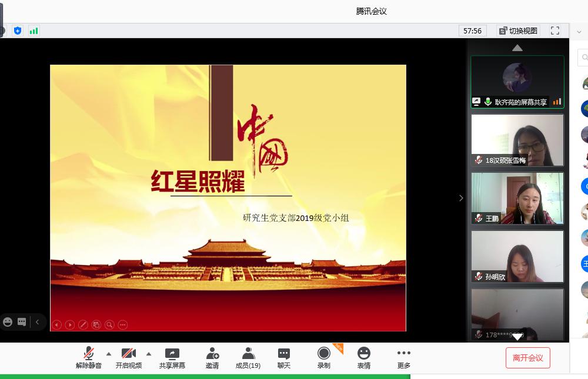Go to next slide in presentation controls
The width and height of the screenshot is (588, 379).
70,324
